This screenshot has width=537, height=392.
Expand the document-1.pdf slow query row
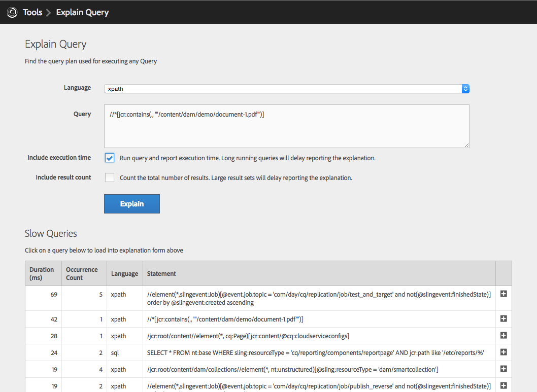504,319
